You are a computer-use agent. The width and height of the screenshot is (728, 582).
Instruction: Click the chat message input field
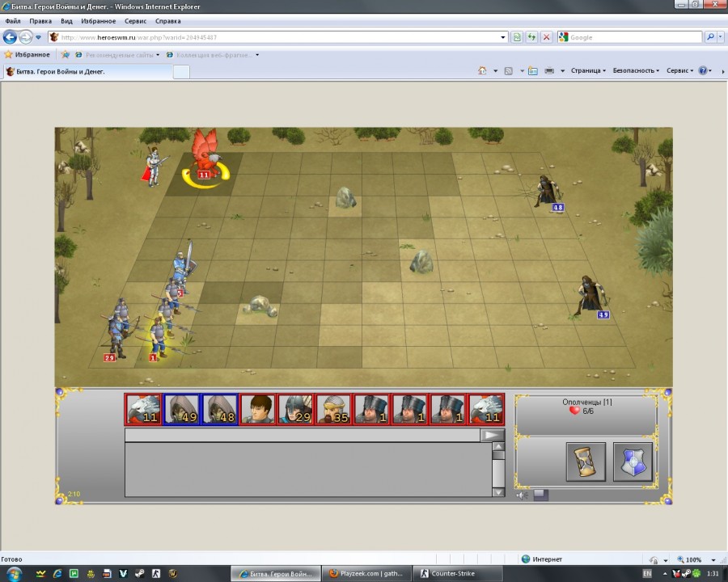coord(303,435)
